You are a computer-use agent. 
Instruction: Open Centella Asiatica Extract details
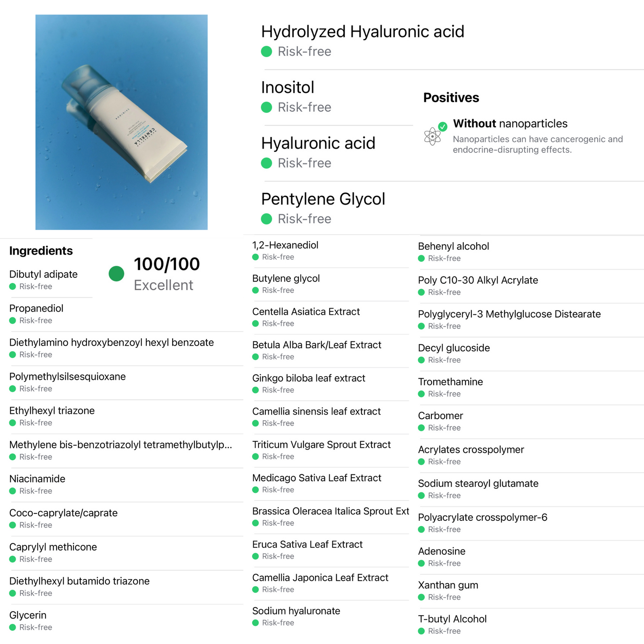tap(306, 312)
